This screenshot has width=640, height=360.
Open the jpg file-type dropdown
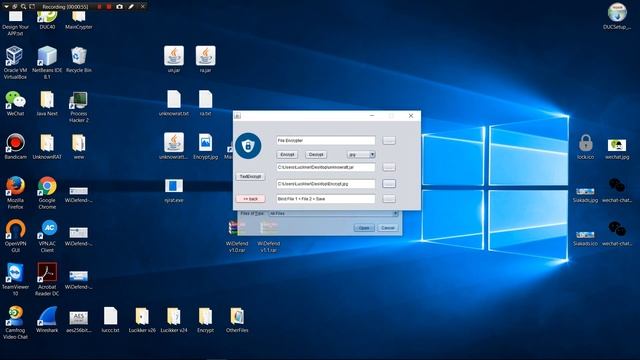coord(361,155)
